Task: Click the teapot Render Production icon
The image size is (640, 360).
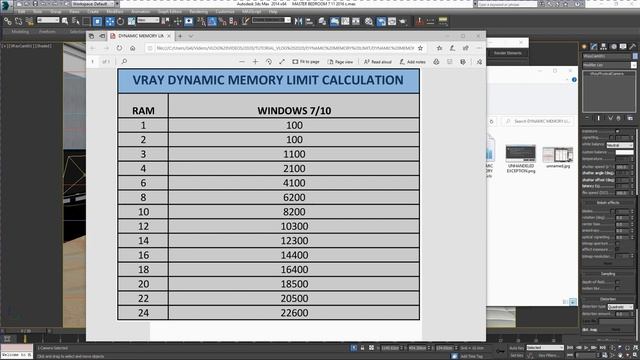Action: click(x=403, y=21)
